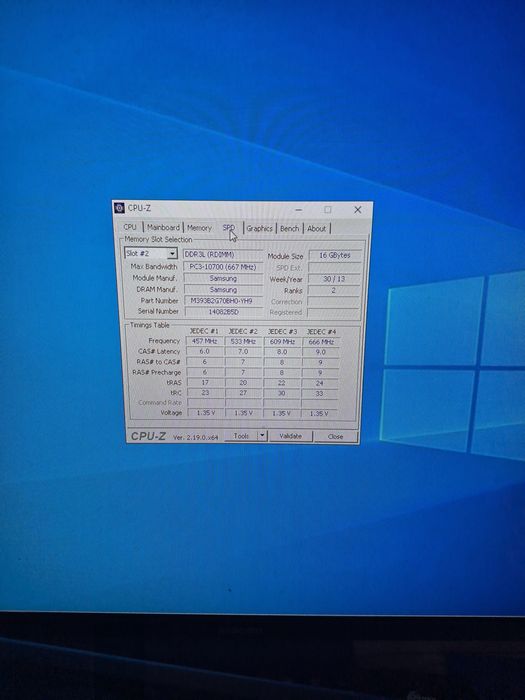This screenshot has height=700, width=525.
Task: Click the Validate button
Action: [290, 437]
